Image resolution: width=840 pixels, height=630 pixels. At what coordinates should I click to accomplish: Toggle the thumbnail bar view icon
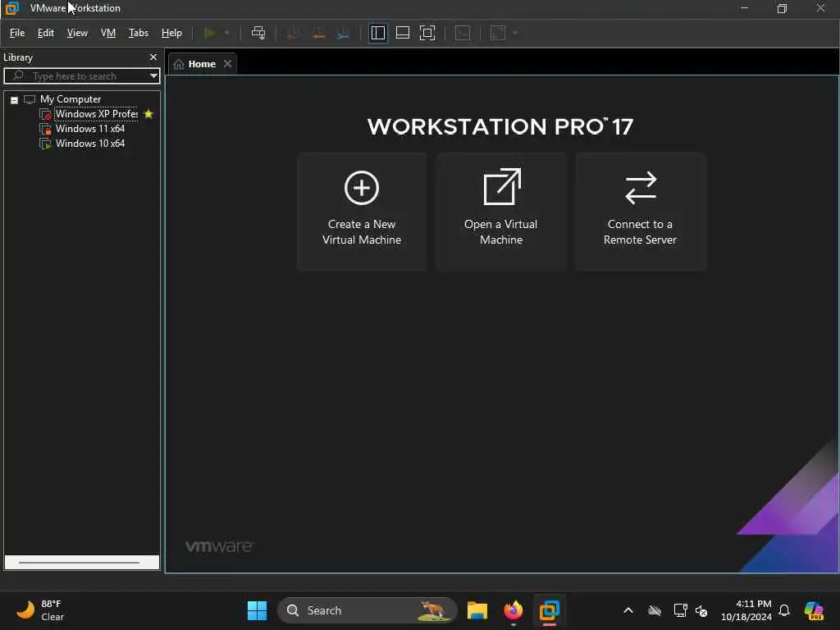coord(402,33)
